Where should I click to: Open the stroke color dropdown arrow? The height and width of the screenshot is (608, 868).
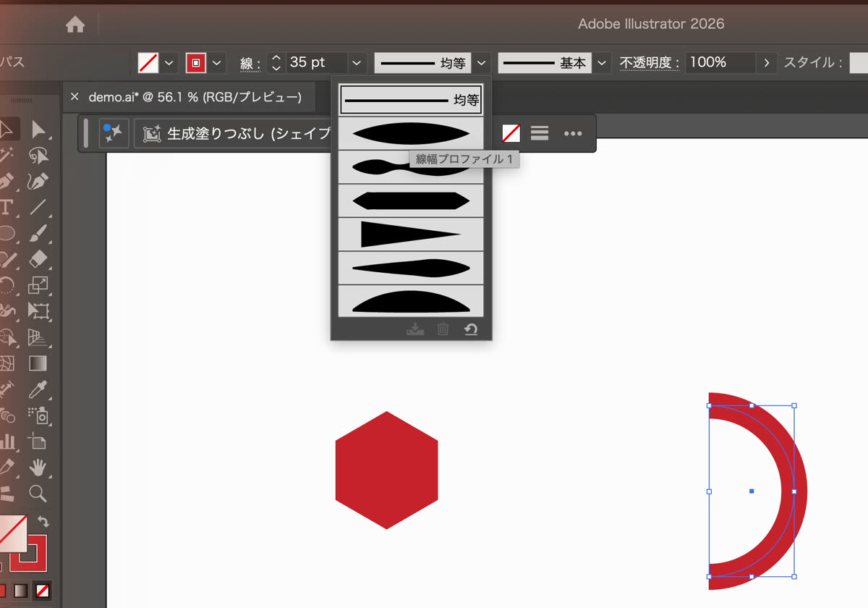pyautogui.click(x=217, y=63)
